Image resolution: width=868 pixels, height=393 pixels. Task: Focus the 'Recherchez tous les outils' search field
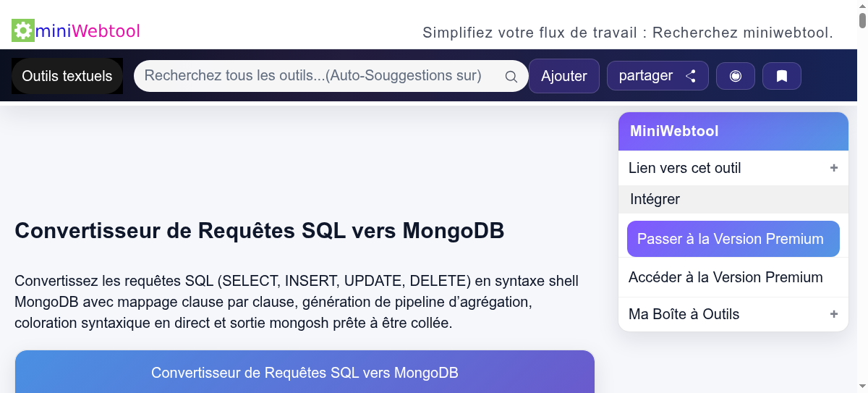(318, 76)
